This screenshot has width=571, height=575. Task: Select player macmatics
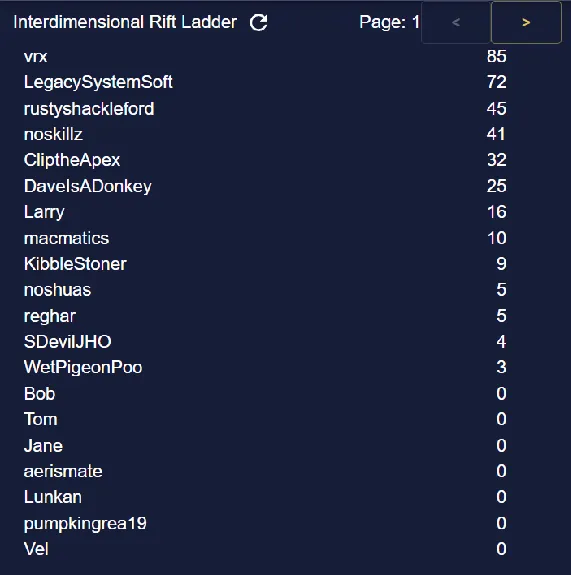click(x=66, y=238)
